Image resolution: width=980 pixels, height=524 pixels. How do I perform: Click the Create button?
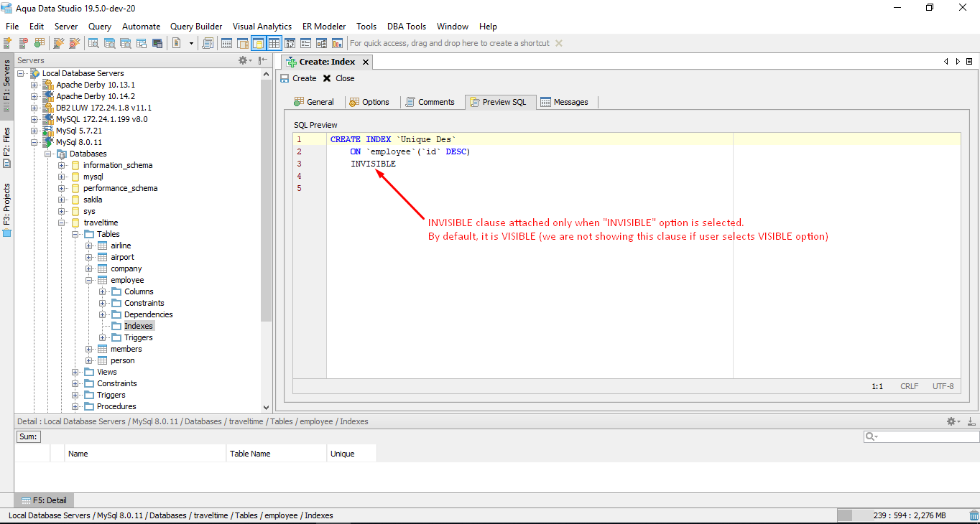(298, 78)
